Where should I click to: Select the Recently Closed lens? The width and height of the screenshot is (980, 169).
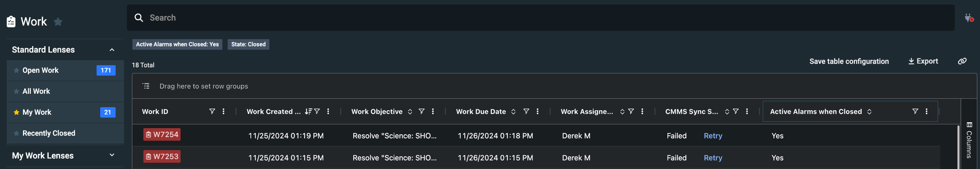coord(49,133)
